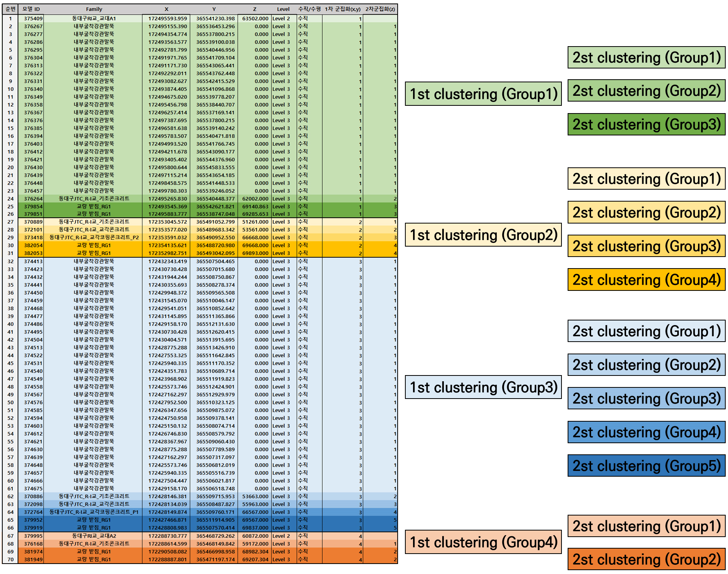Click the "Y" column header
This screenshot has width=728, height=574.
pyautogui.click(x=214, y=9)
